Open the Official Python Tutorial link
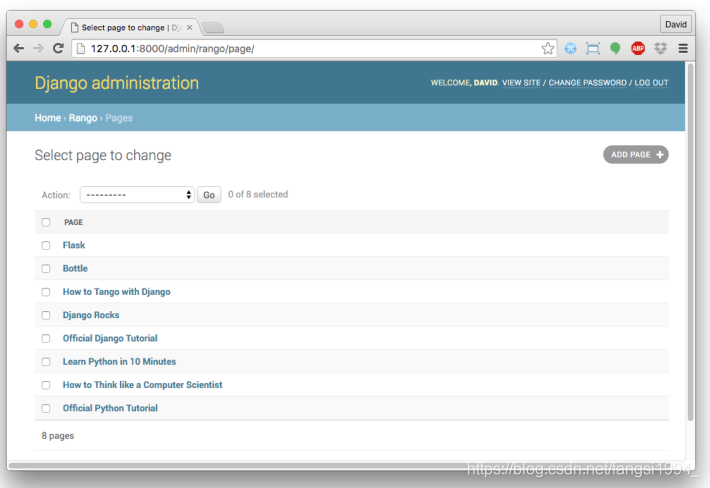The image size is (710, 488). pos(110,408)
